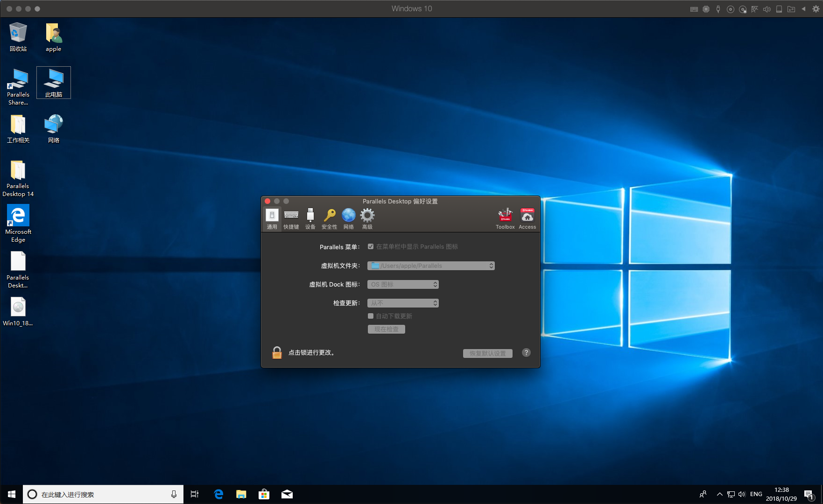
Task: Open Microsoft Store from the taskbar
Action: 264,494
